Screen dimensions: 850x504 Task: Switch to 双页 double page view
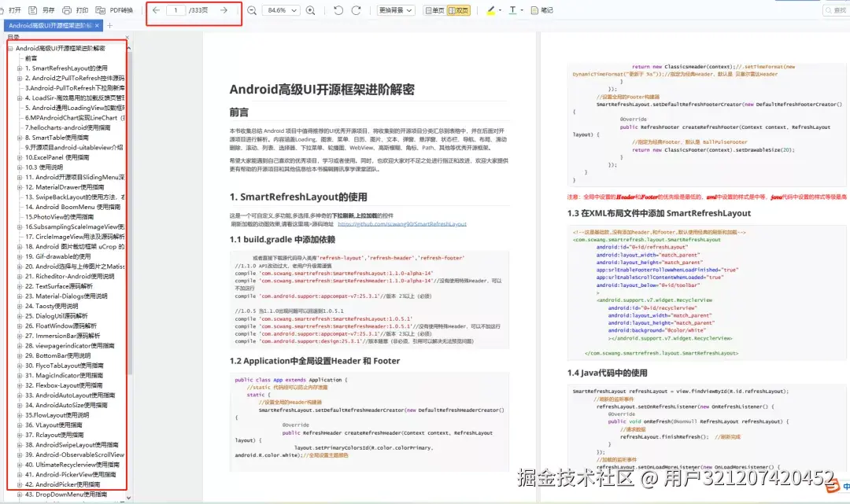pyautogui.click(x=459, y=10)
